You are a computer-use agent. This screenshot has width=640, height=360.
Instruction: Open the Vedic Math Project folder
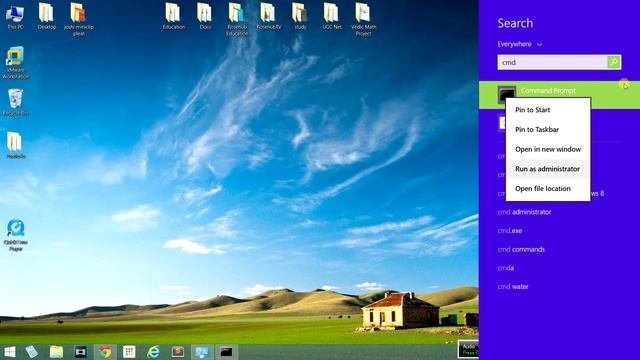pyautogui.click(x=363, y=19)
